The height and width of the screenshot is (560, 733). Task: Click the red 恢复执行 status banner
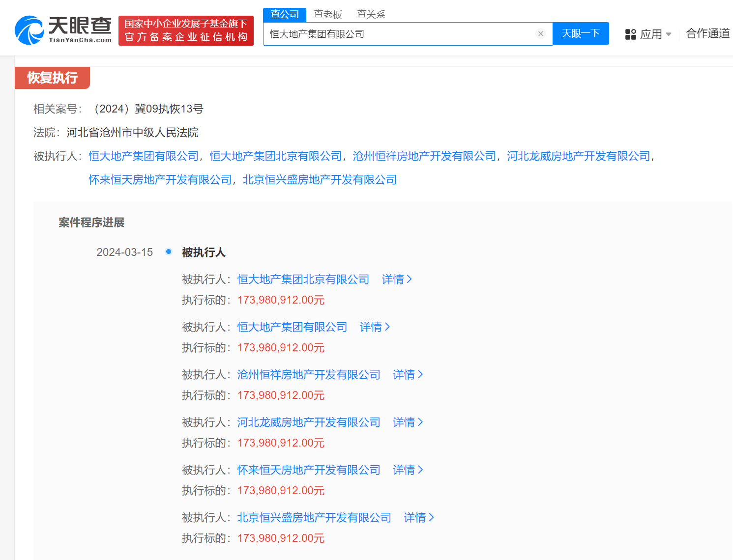coord(52,78)
